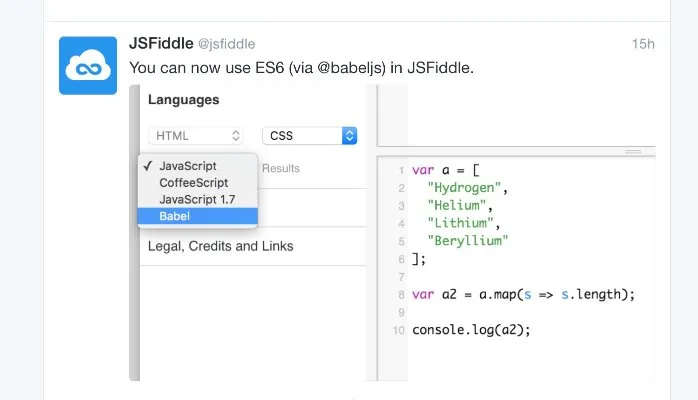The width and height of the screenshot is (698, 400).
Task: Click the console.log(a2); line
Action: 471,330
